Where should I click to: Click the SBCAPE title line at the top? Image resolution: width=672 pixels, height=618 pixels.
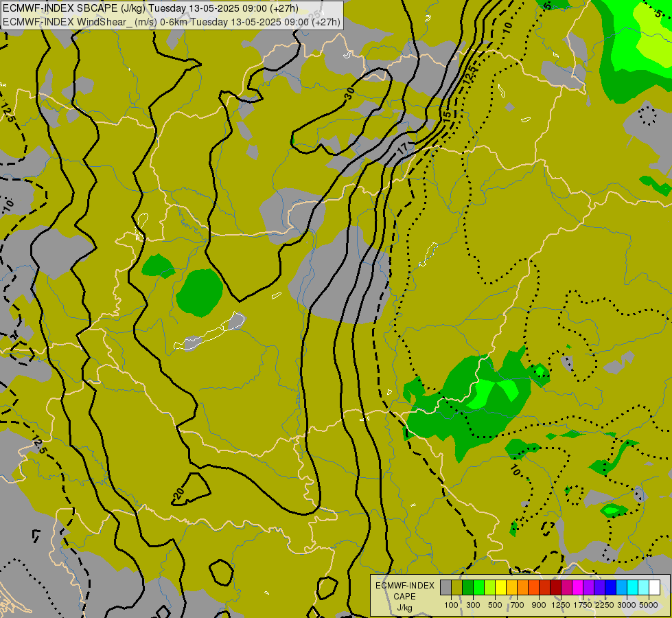pos(150,8)
